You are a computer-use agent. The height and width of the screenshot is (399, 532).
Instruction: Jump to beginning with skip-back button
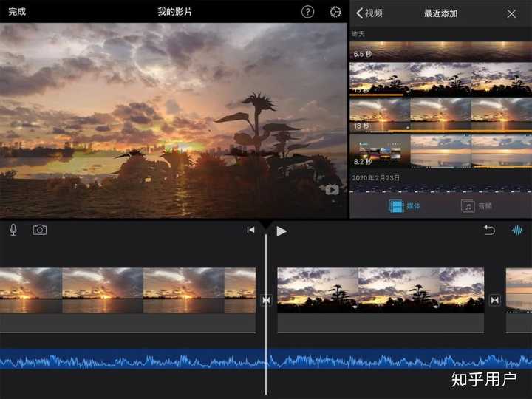pyautogui.click(x=250, y=230)
